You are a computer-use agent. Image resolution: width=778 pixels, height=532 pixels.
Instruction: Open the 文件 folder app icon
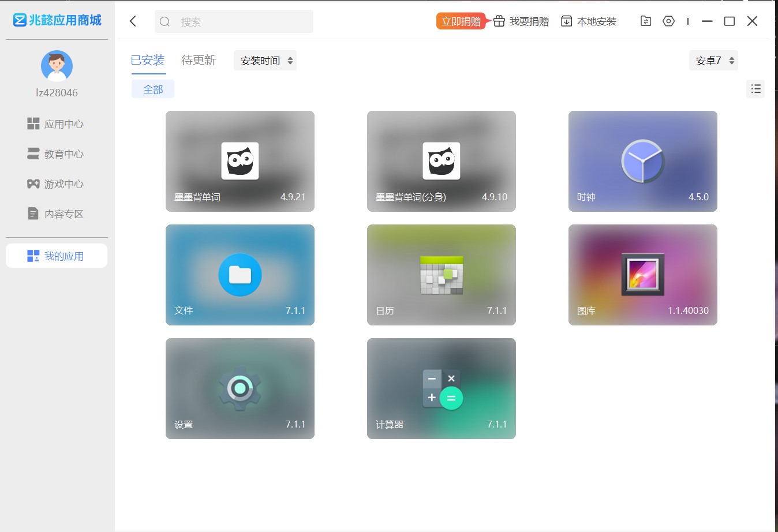tap(240, 275)
